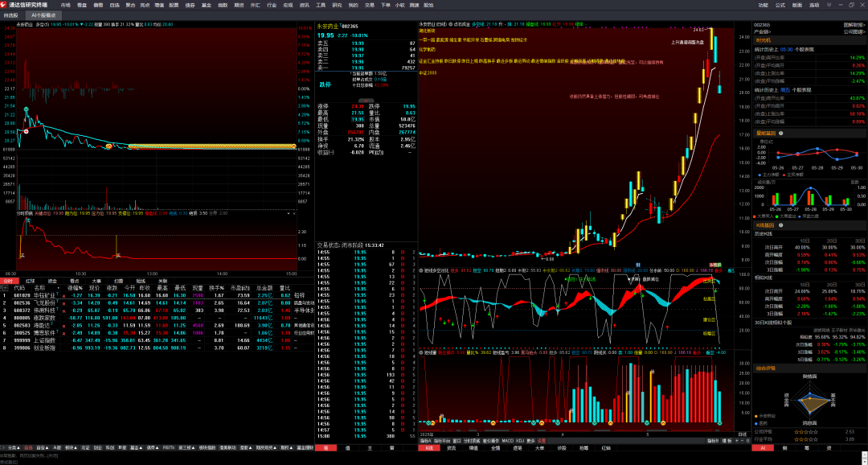Select the 北证 tab in bottom bar
The width and height of the screenshot is (868, 465).
[84, 446]
